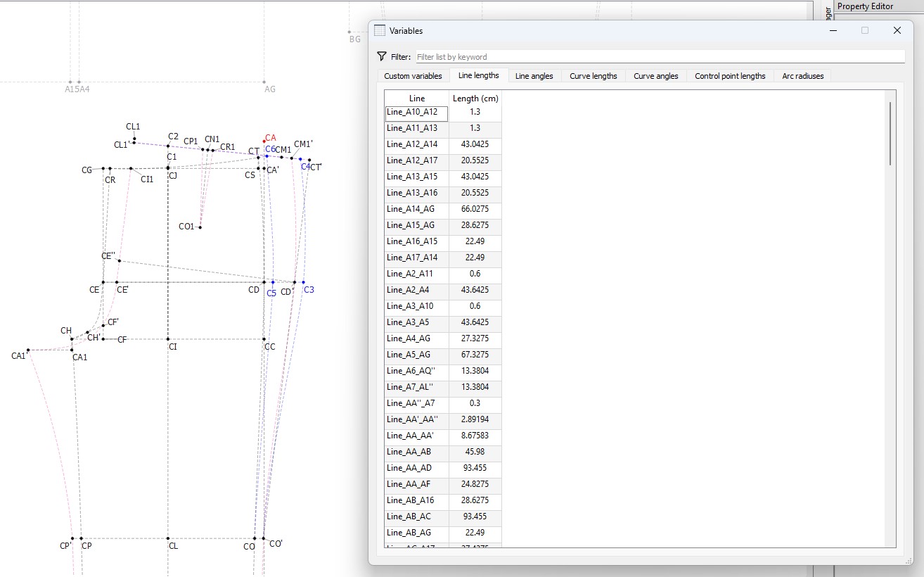Click the Length (cm) column header
The image size is (924, 577).
(475, 98)
